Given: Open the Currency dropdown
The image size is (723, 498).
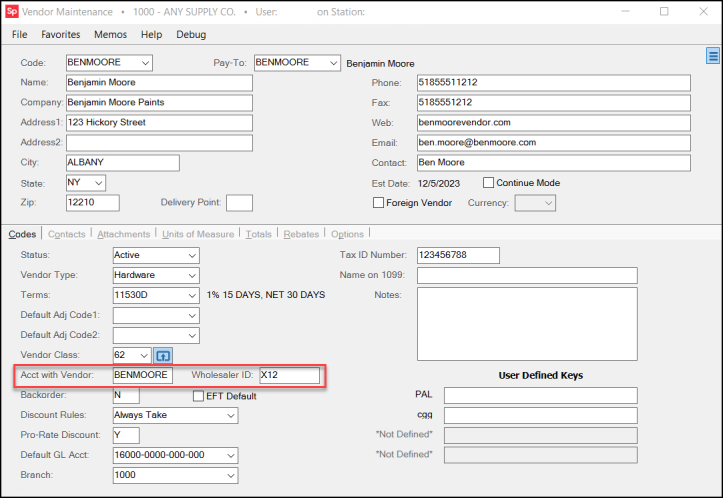Looking at the screenshot, I should tap(548, 203).
